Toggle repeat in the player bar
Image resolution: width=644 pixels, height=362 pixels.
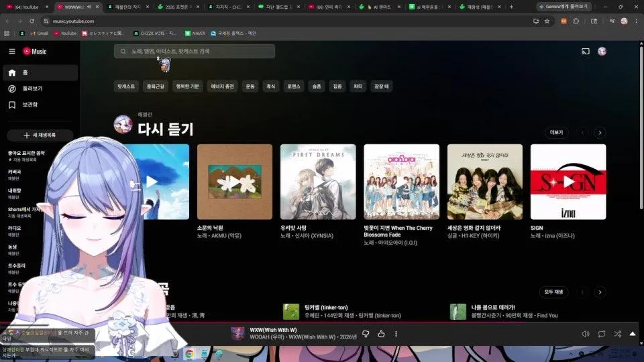[x=601, y=334]
